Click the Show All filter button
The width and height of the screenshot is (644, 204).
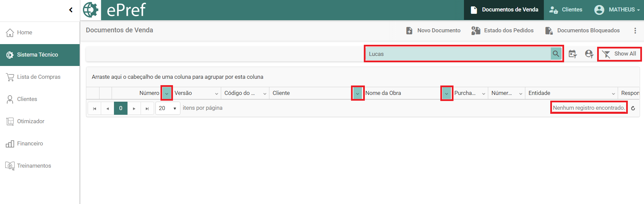click(x=619, y=54)
